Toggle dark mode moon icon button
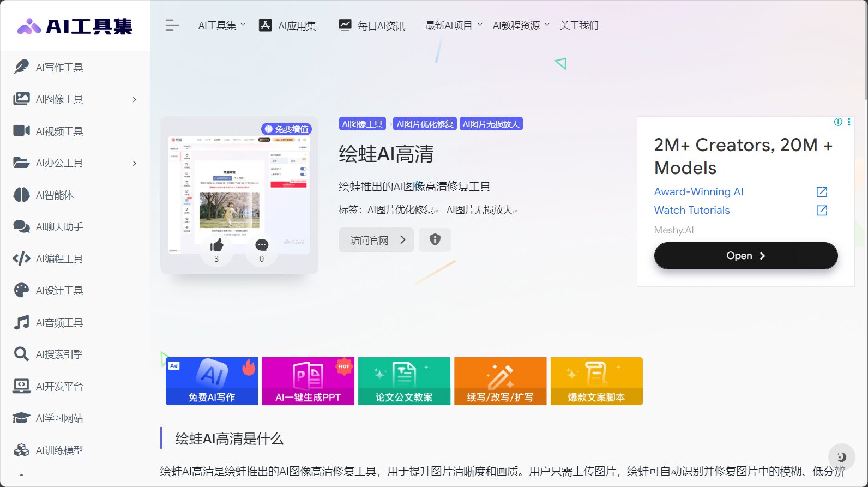The image size is (868, 487). (x=841, y=456)
